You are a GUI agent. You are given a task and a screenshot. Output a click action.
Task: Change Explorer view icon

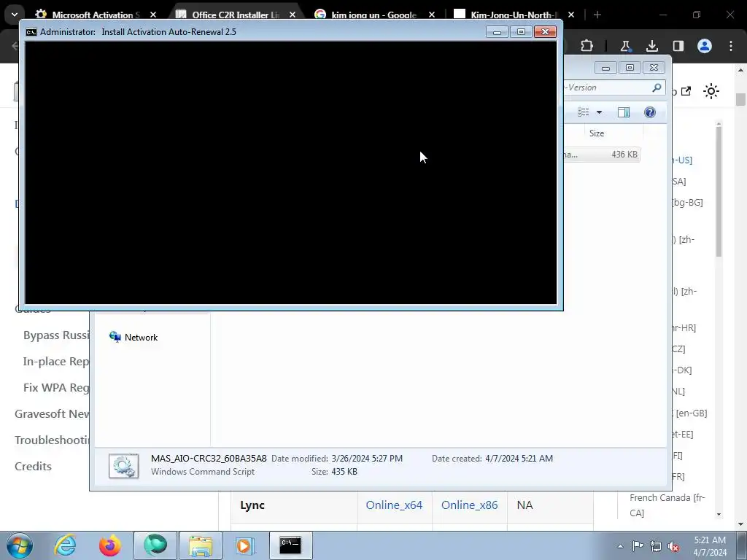click(x=584, y=112)
